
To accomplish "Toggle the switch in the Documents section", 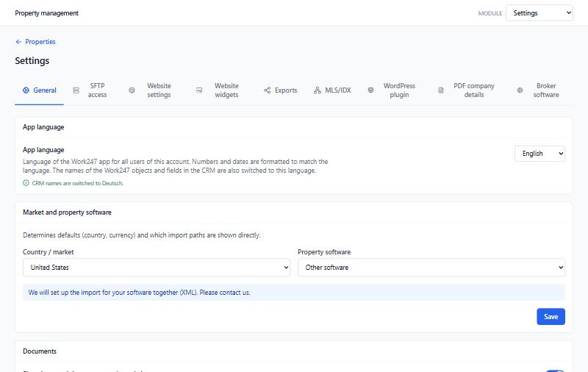I will coord(554,371).
